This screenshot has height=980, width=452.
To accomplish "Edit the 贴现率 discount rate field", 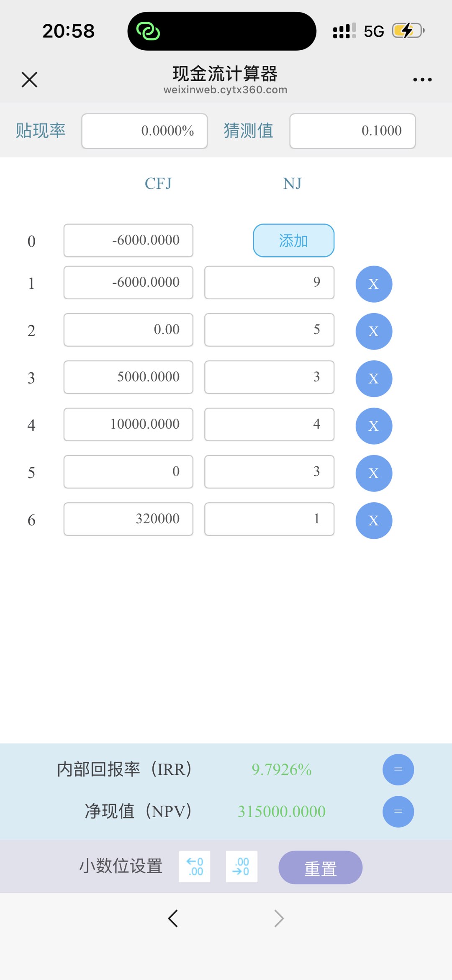I will pyautogui.click(x=144, y=131).
